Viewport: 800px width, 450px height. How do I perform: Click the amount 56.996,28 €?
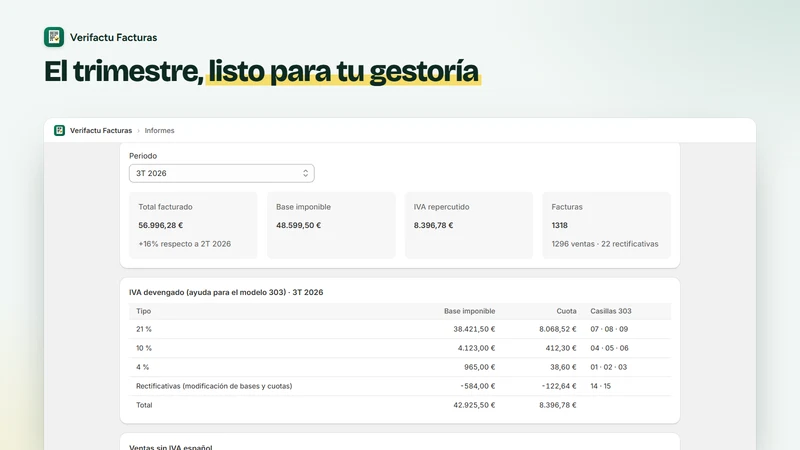point(161,225)
